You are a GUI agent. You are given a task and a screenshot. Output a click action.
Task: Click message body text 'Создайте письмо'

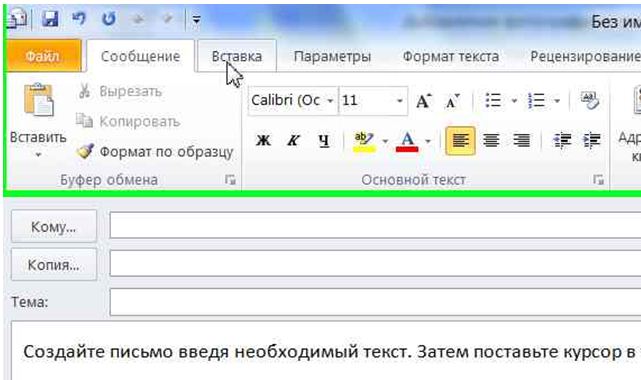[x=98, y=352]
